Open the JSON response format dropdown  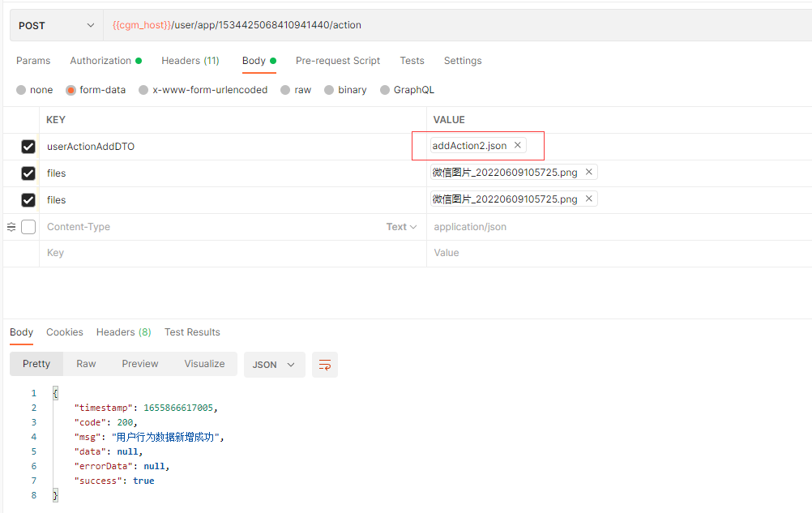(274, 365)
